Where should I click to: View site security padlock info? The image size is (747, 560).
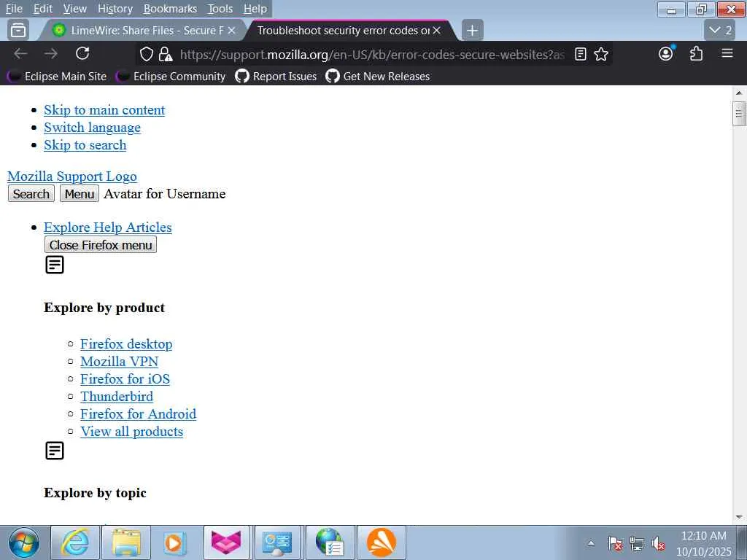point(166,54)
